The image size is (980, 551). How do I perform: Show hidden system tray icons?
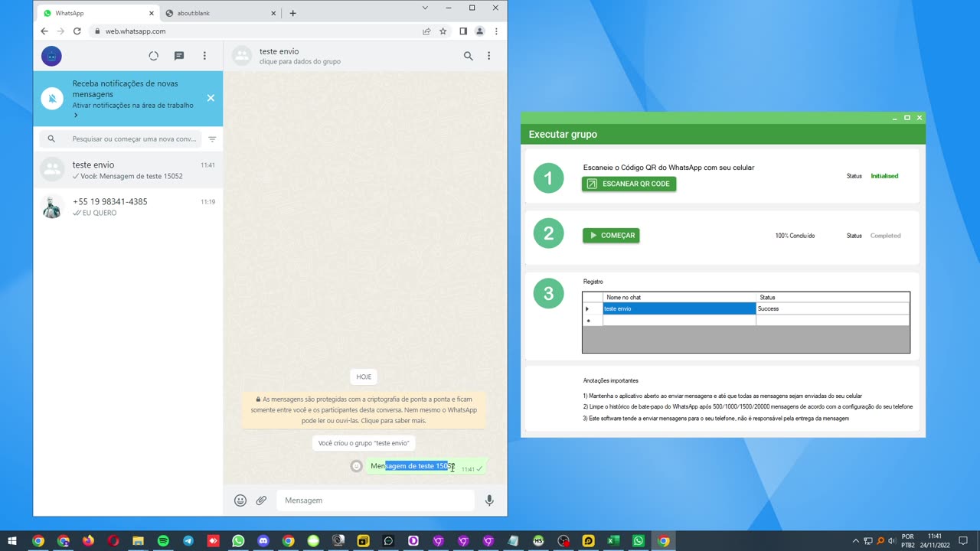tap(856, 541)
